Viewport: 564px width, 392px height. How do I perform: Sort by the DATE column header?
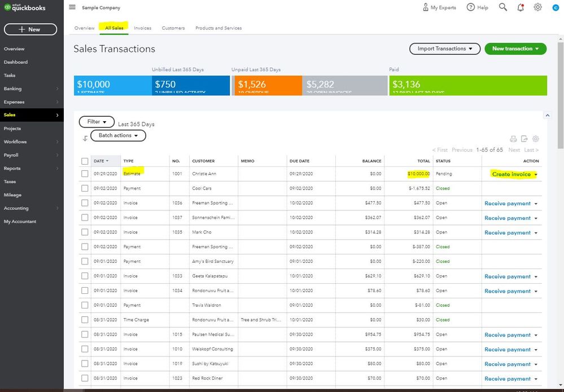(99, 161)
